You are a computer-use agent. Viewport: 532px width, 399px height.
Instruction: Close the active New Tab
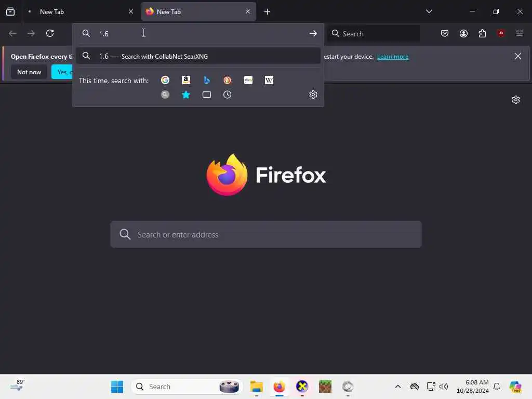[248, 11]
